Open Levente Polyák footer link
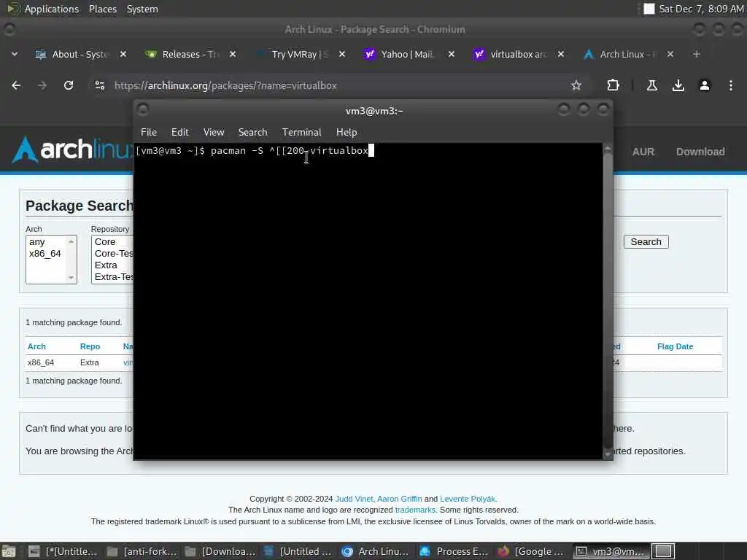The height and width of the screenshot is (560, 747). (468, 499)
